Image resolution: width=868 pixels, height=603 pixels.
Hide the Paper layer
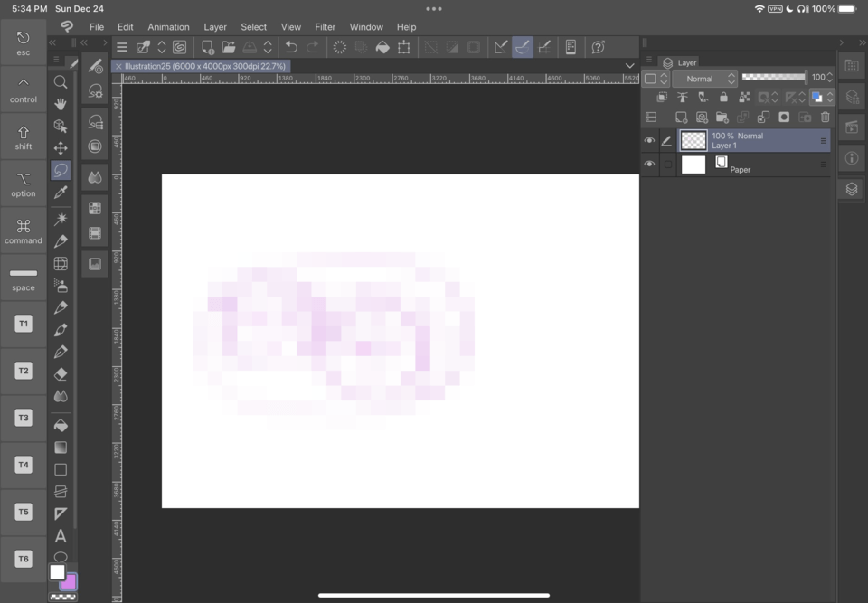pos(650,163)
